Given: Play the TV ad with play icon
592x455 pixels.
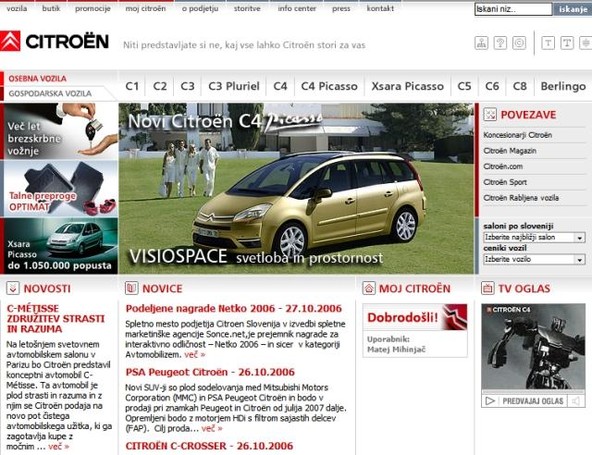Looking at the screenshot, I should (x=490, y=401).
